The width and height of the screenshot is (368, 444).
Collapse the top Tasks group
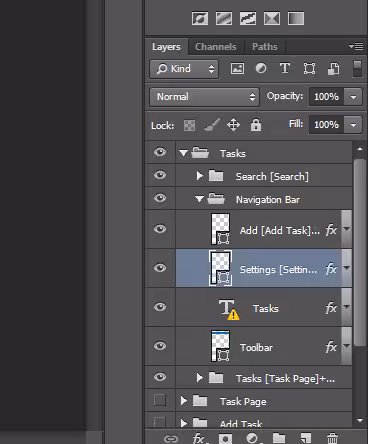(183, 153)
